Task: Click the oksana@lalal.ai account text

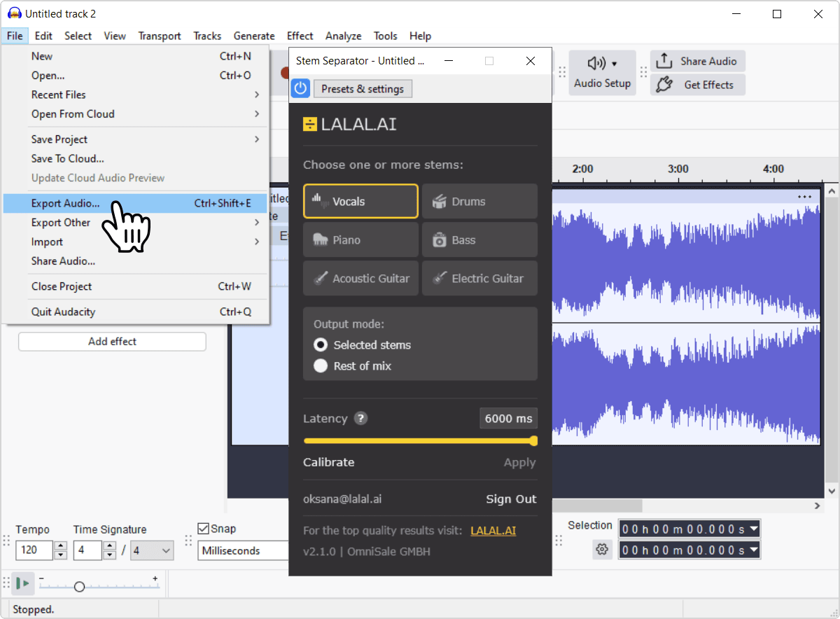Action: pos(342,499)
